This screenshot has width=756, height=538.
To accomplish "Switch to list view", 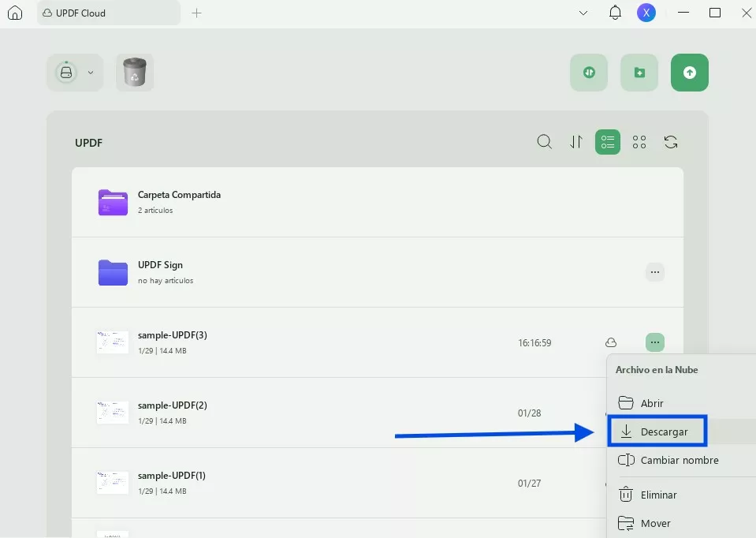I will click(x=608, y=142).
